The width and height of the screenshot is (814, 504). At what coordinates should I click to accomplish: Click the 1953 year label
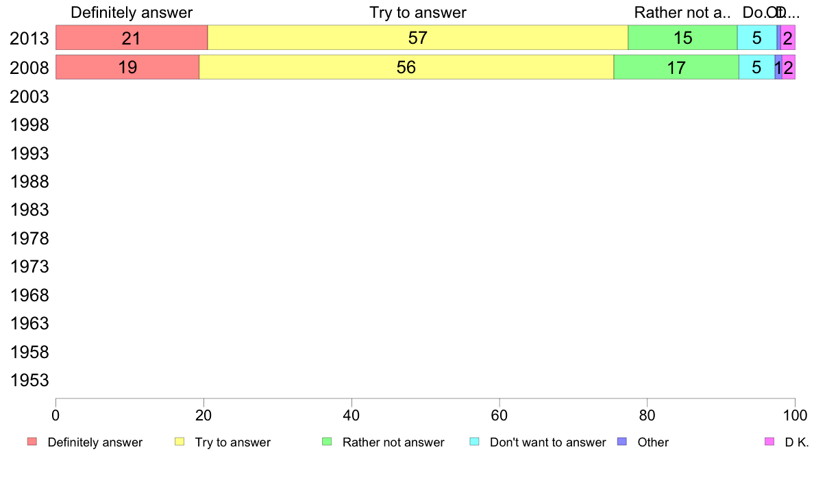(x=29, y=380)
